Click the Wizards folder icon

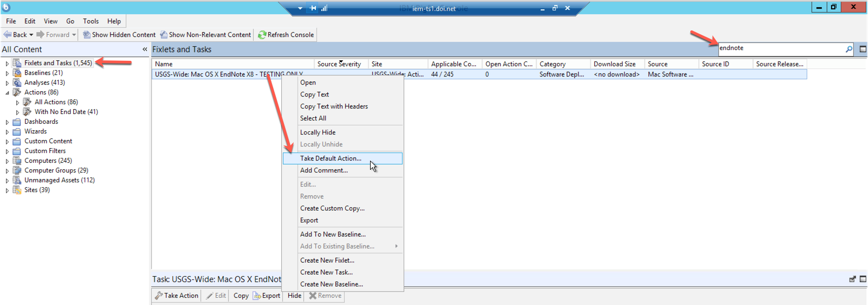coord(17,131)
